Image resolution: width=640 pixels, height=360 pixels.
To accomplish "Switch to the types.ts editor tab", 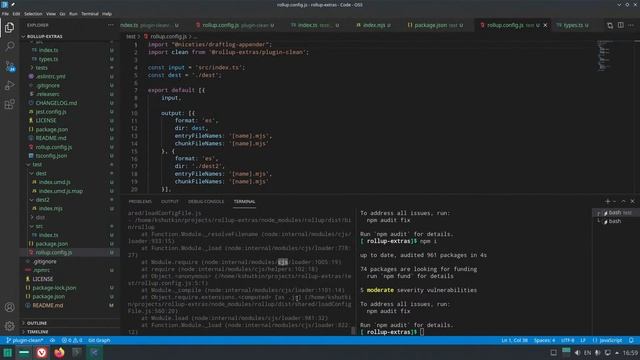I will pyautogui.click(x=573, y=25).
